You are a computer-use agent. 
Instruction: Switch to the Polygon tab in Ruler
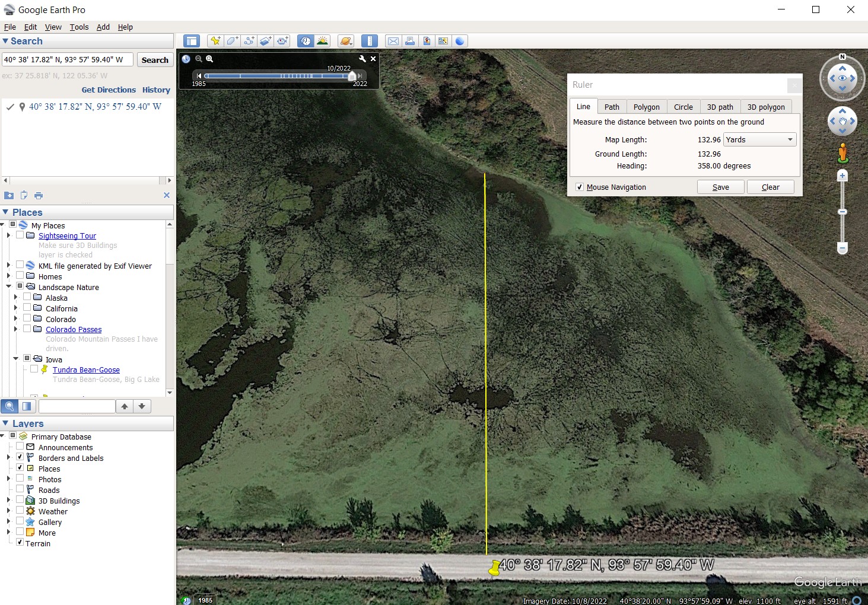(646, 107)
